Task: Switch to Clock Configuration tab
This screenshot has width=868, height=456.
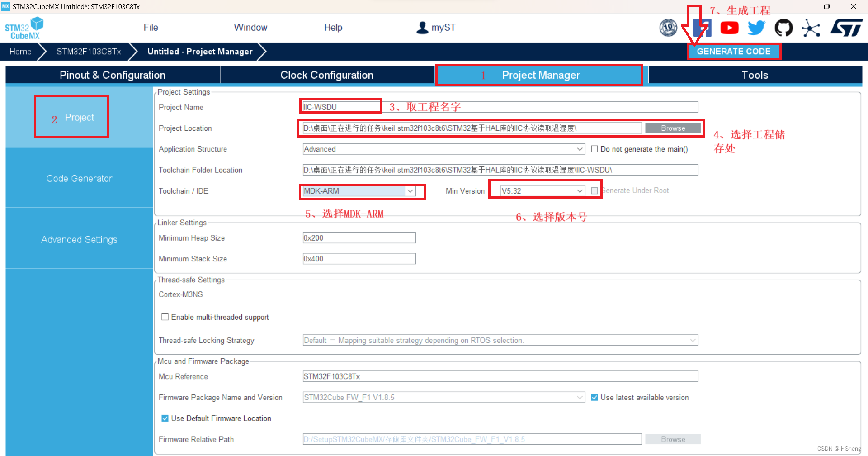Action: [x=327, y=75]
